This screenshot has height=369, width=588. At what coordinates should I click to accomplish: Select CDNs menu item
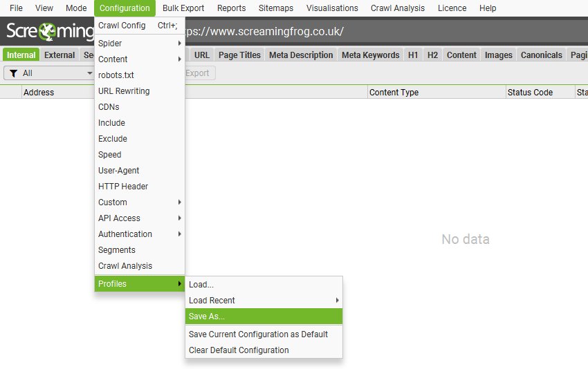tap(140, 107)
